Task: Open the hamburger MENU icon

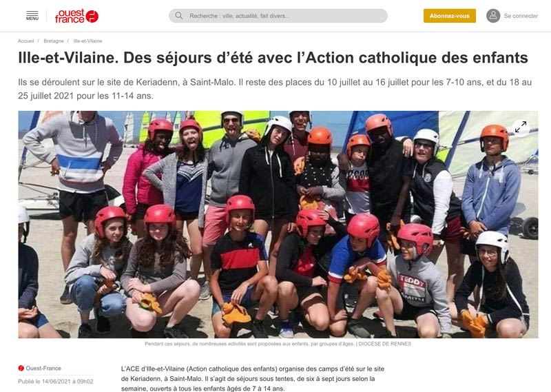Action: pos(32,15)
